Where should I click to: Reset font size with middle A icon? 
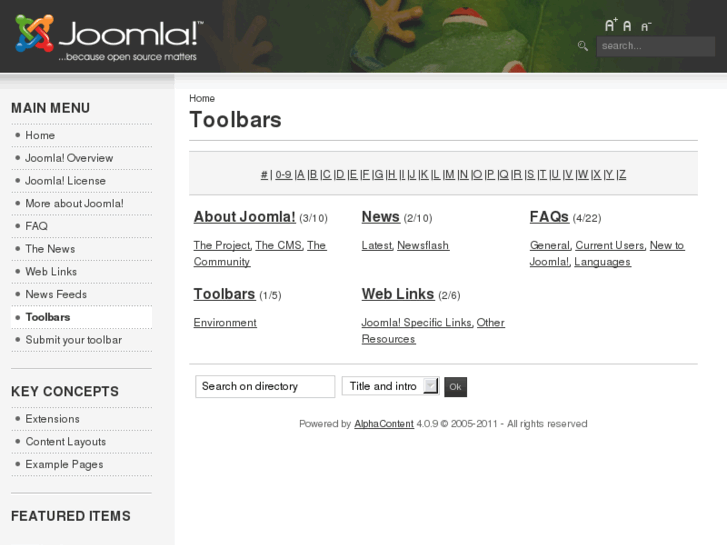[x=627, y=26]
